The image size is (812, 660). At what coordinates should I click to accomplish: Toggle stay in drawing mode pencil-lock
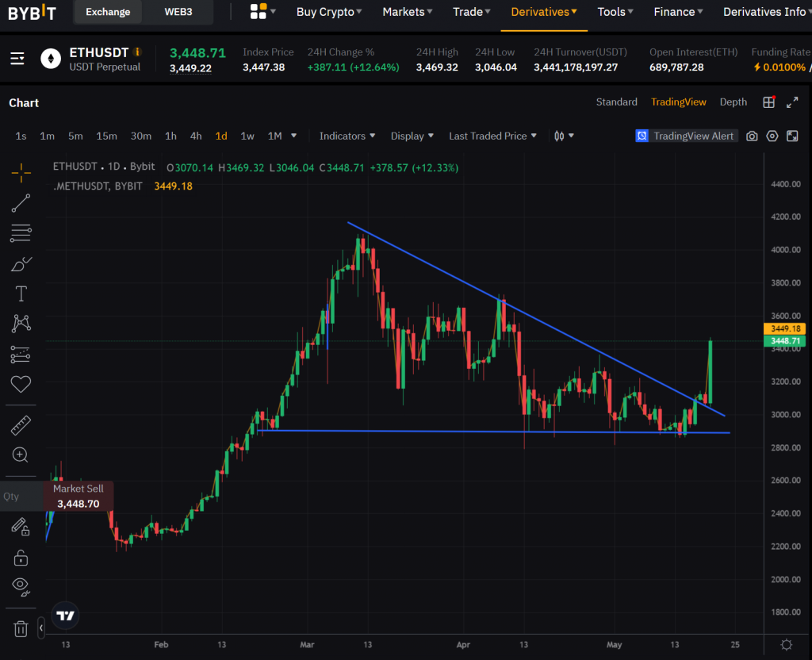click(21, 527)
